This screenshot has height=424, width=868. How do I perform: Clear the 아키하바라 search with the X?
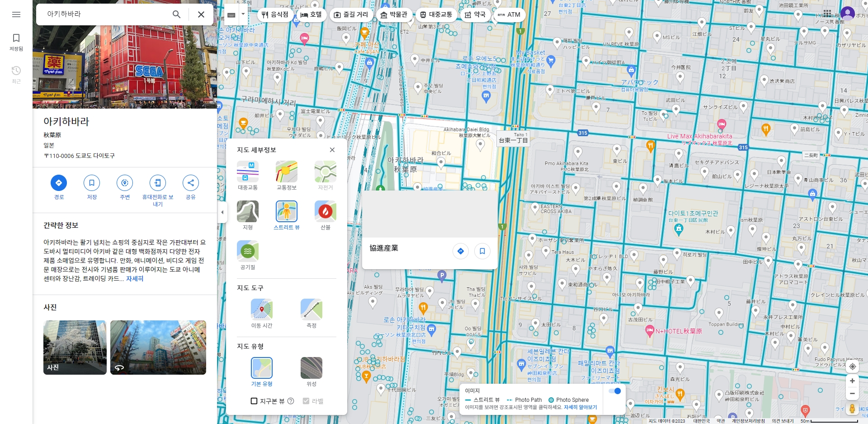(x=201, y=14)
